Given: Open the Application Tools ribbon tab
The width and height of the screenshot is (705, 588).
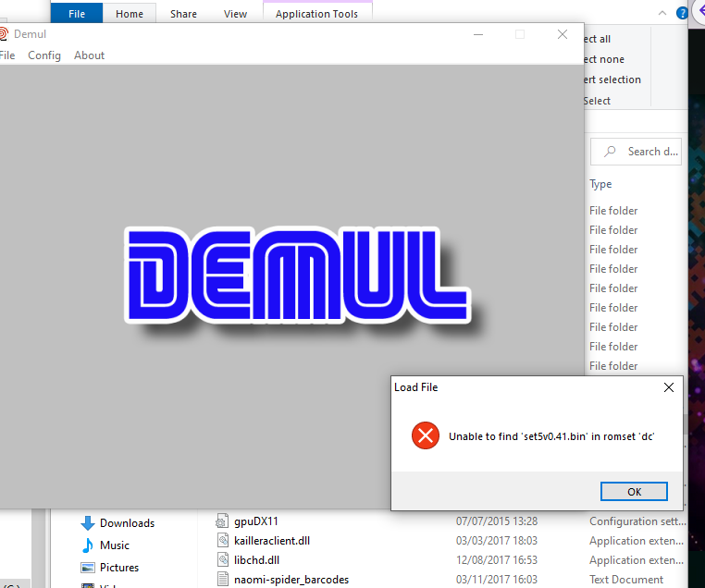Looking at the screenshot, I should point(316,14).
